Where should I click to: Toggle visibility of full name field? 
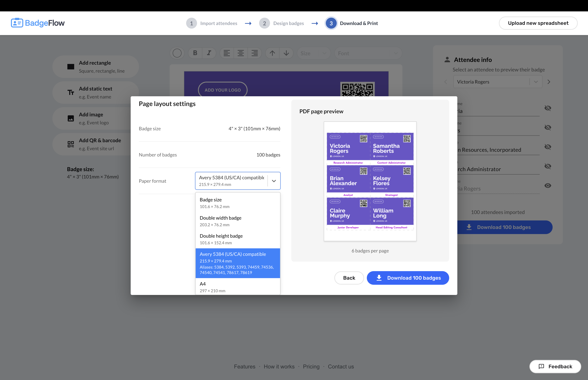pyautogui.click(x=548, y=186)
